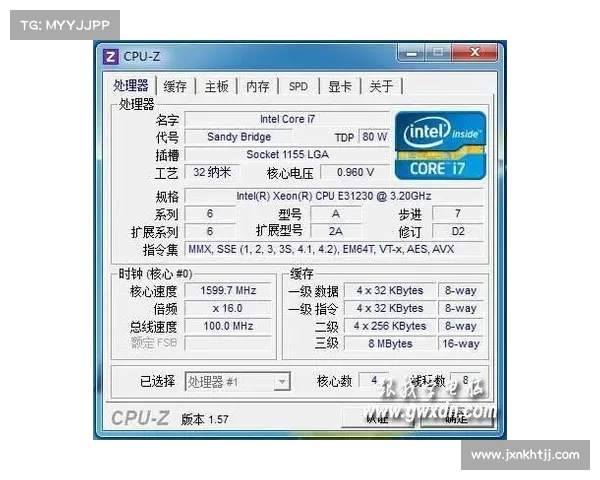Click the Xeon E31230 specification field
This screenshot has height=480, width=600.
[x=334, y=196]
